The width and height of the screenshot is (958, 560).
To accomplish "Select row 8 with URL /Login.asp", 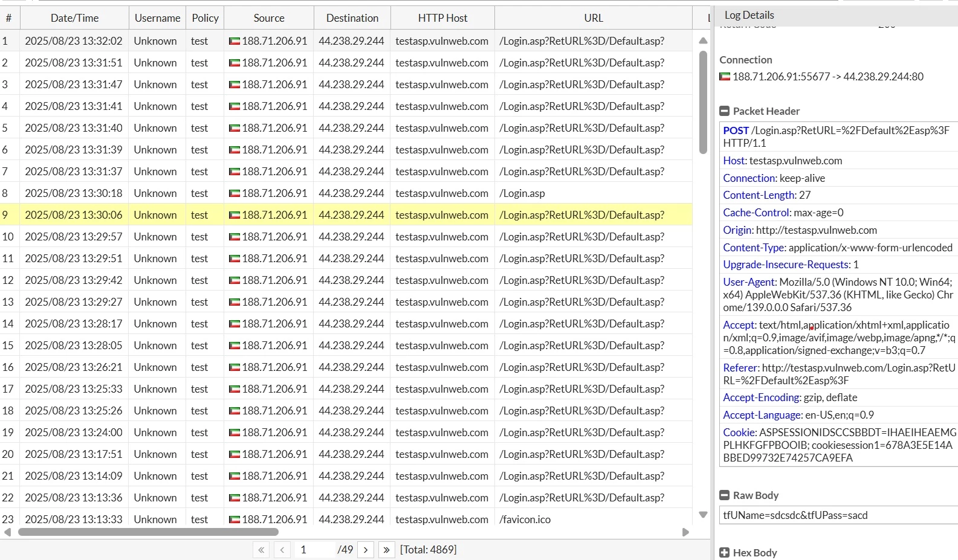I will pos(346,193).
